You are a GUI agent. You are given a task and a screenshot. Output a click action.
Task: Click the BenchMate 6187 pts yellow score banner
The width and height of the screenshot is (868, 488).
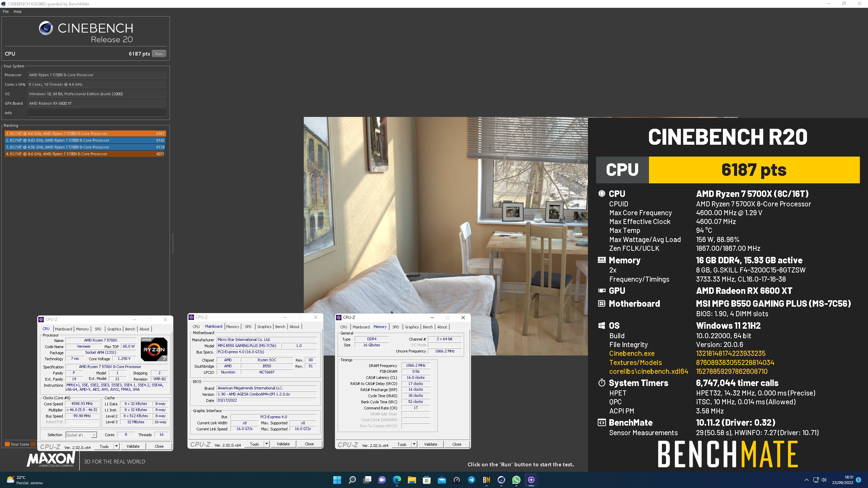point(754,170)
